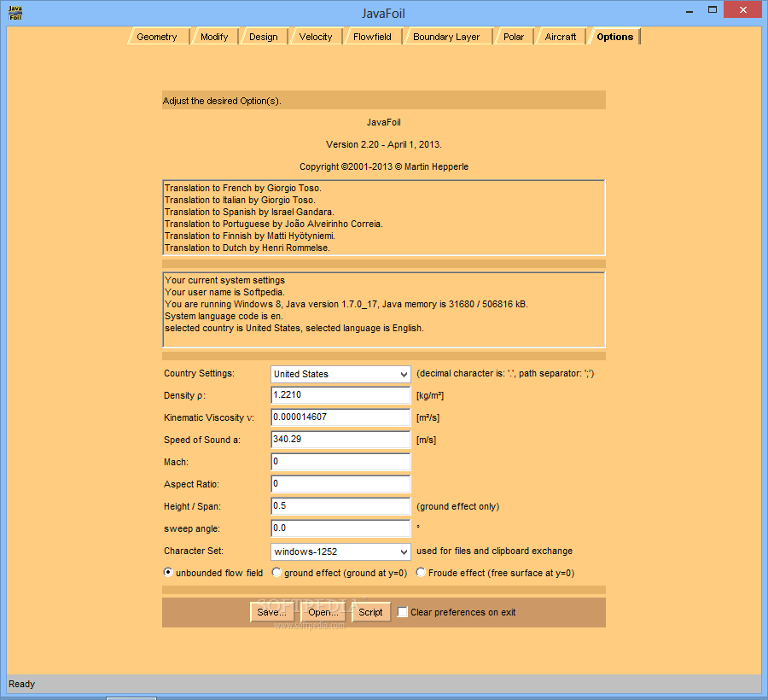The image size is (768, 700).
Task: Click the JavaFoil app icon in title bar
Action: click(x=15, y=13)
